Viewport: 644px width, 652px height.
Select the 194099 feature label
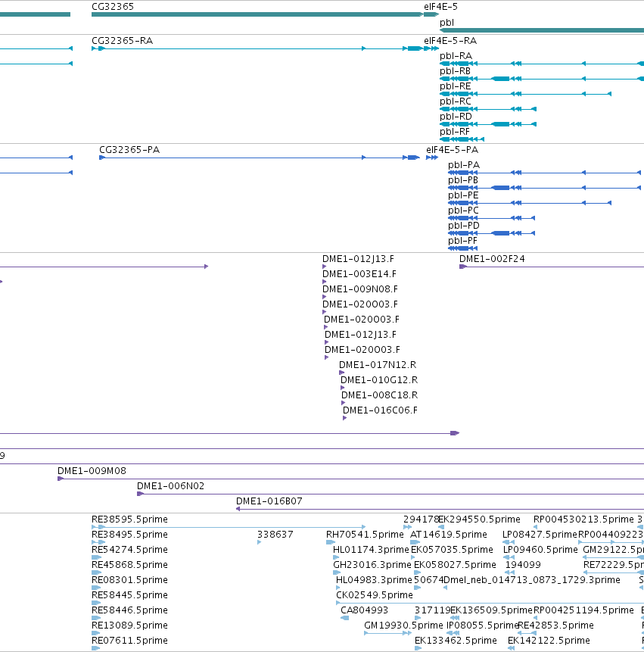523,565
